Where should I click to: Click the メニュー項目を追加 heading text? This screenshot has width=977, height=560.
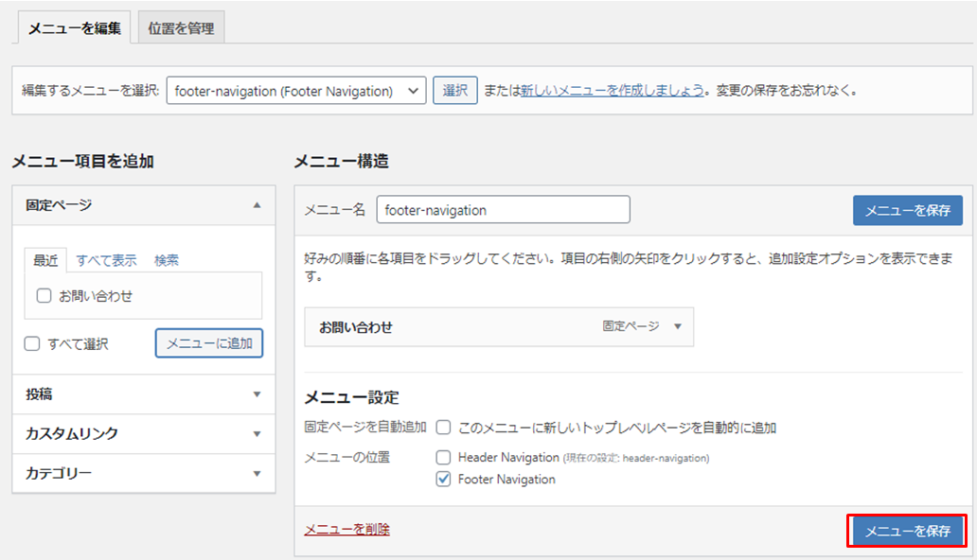(83, 162)
